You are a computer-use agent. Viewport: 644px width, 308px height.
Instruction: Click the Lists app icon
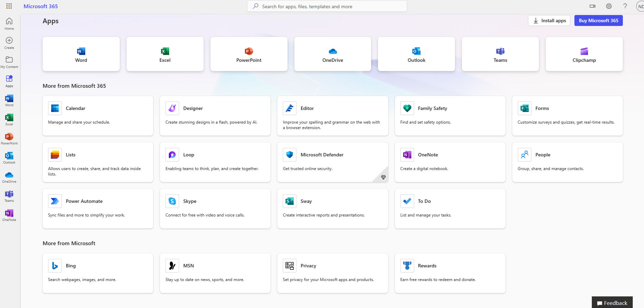pyautogui.click(x=55, y=155)
